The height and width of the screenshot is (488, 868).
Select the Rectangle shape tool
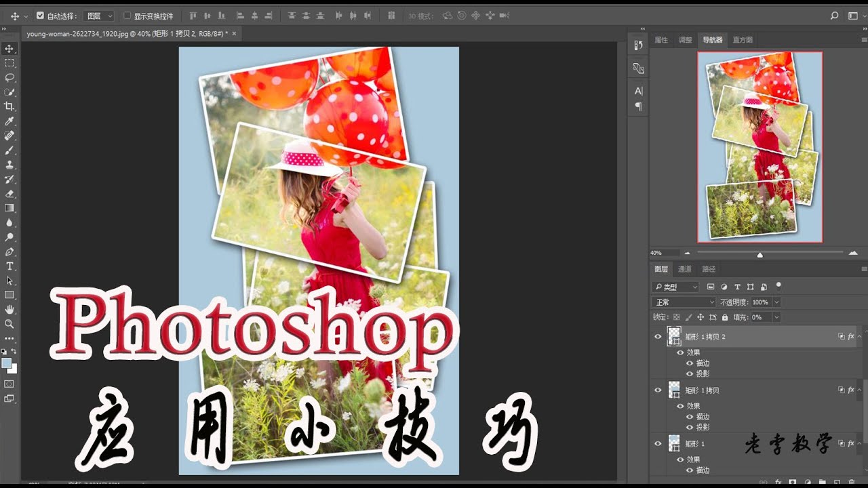click(x=9, y=295)
